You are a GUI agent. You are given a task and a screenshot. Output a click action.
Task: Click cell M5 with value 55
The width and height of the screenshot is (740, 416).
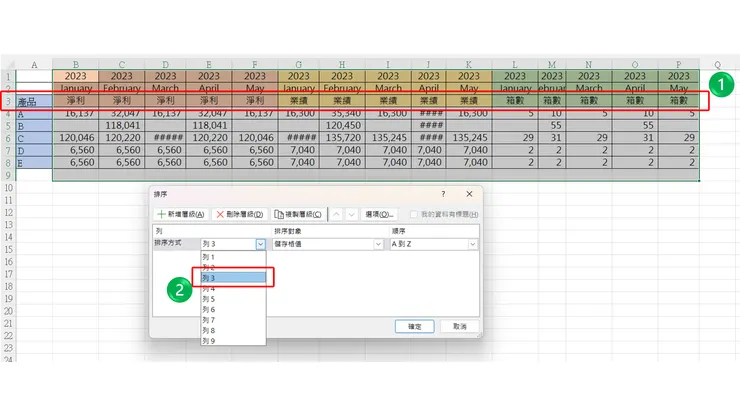tap(552, 126)
